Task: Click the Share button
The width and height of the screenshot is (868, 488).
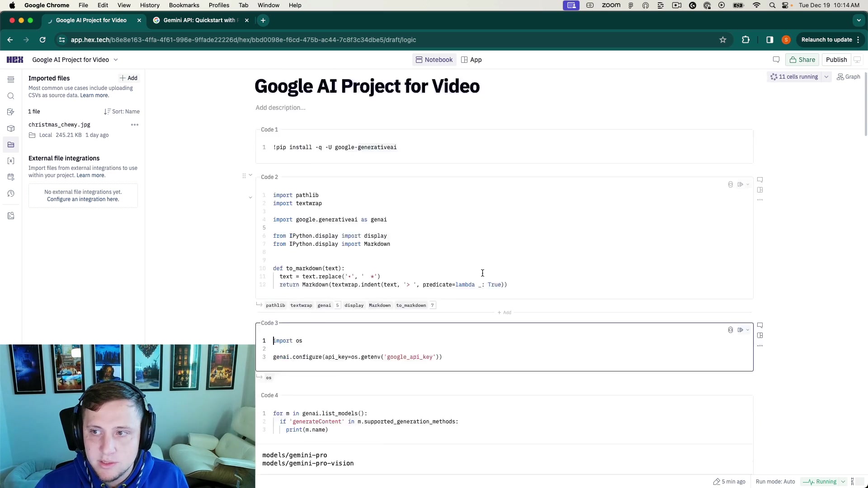Action: (802, 60)
